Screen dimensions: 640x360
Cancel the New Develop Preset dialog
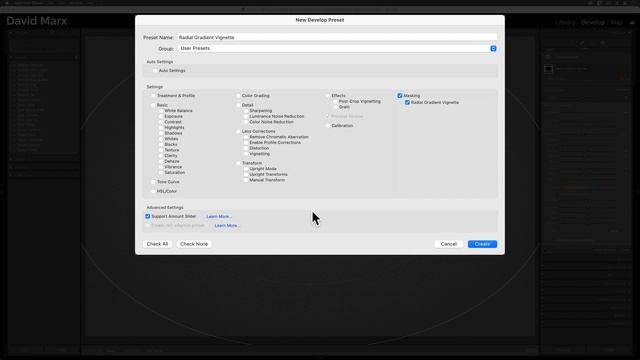(448, 244)
